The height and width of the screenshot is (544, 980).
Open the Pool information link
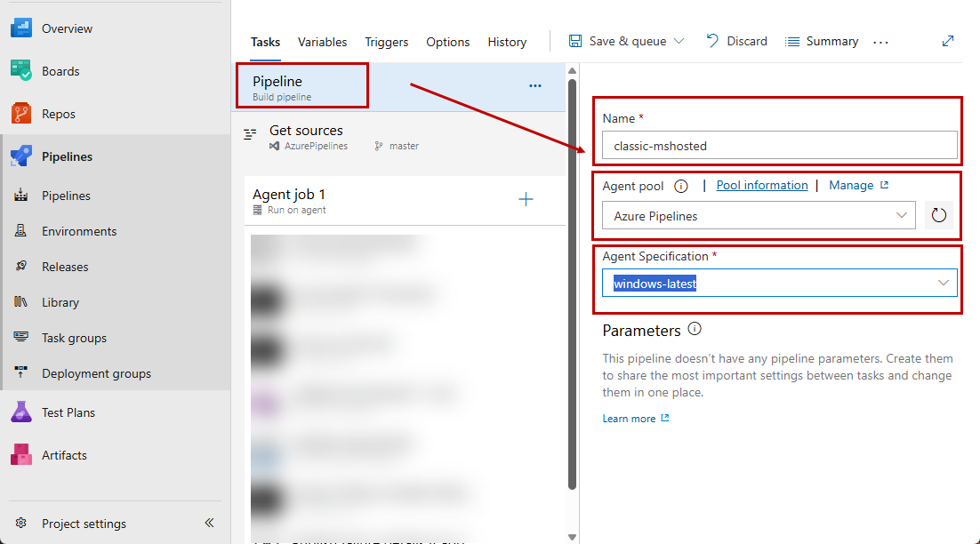[x=762, y=185]
